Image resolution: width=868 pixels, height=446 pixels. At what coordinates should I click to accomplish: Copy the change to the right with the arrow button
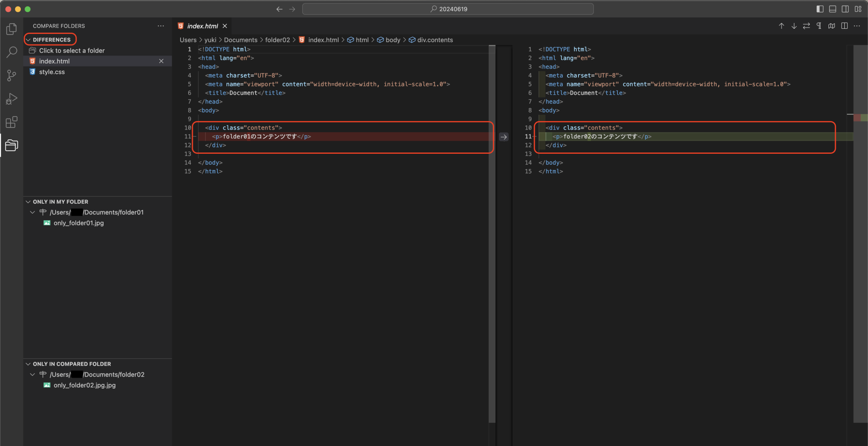tap(503, 137)
